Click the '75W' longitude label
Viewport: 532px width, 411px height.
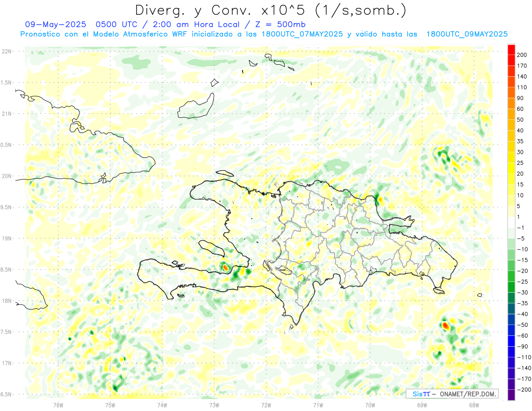tap(110, 405)
